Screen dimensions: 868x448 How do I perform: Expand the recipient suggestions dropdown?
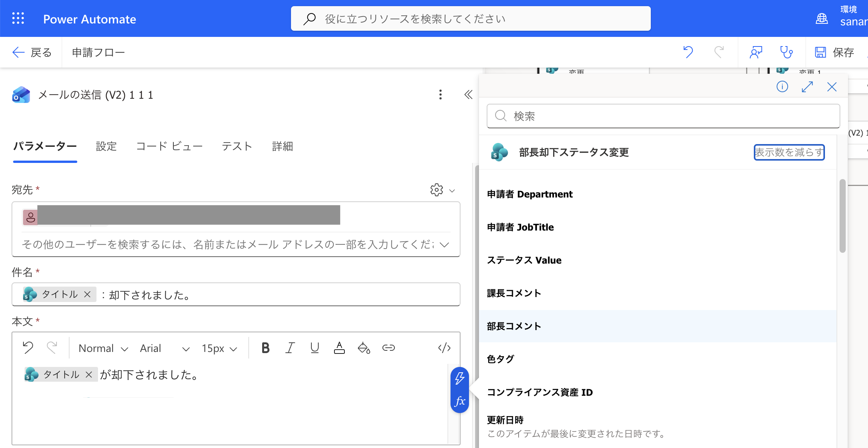444,244
